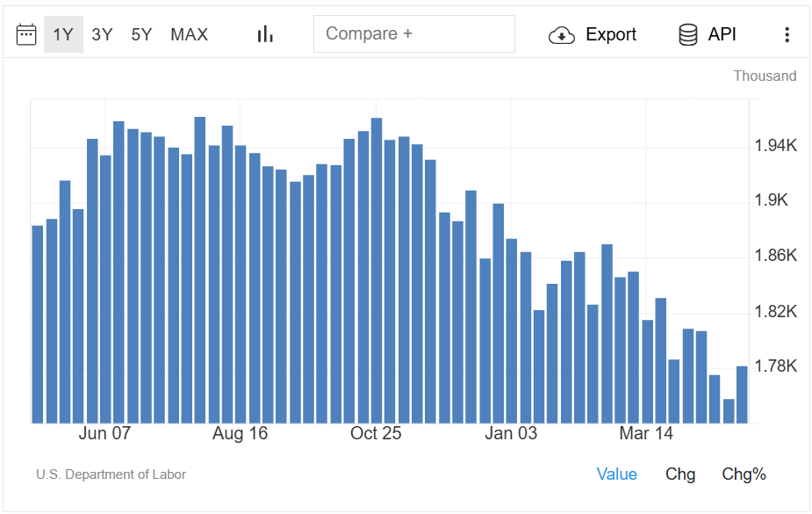Click the 1.78K axis value
The height and width of the screenshot is (514, 812).
coord(775,366)
